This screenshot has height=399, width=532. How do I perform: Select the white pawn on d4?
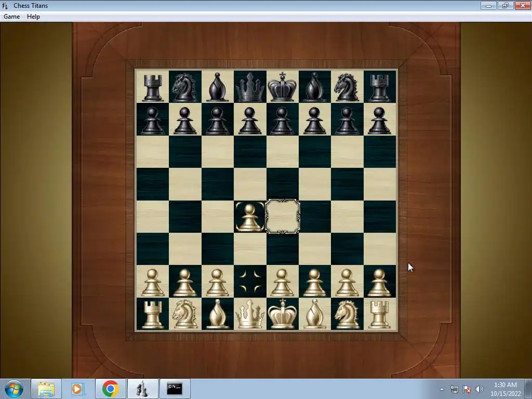[250, 217]
